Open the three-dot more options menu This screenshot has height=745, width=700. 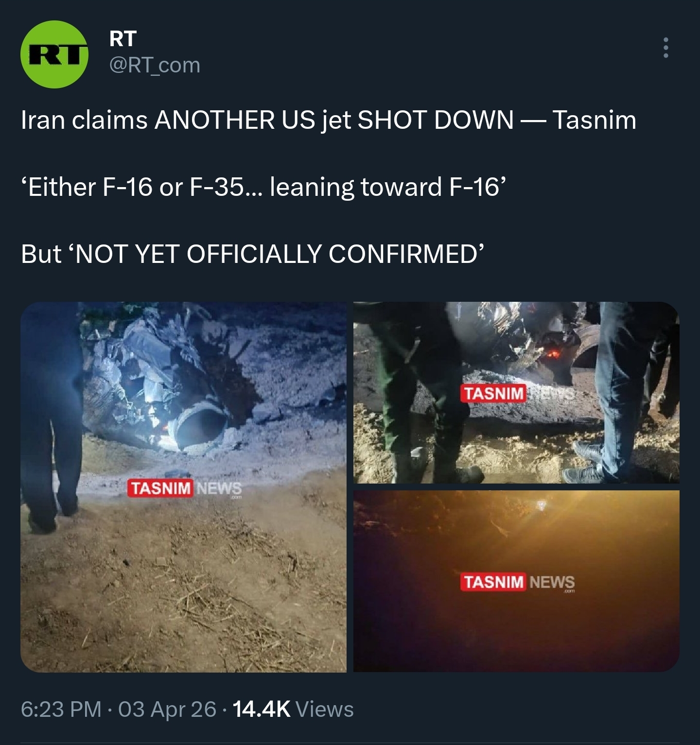(665, 48)
